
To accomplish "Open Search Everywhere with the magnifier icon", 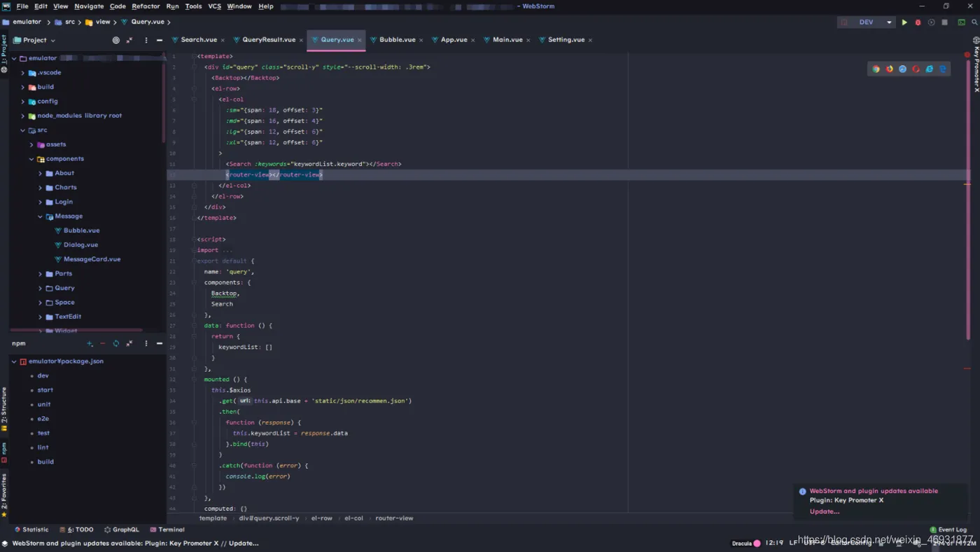I will [974, 22].
